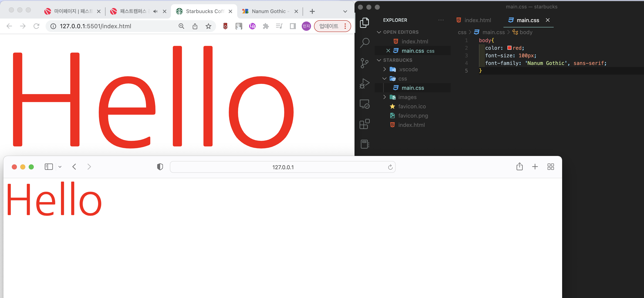Viewport: 644px width, 298px height.
Task: Open the Source Control view icon
Action: [364, 63]
